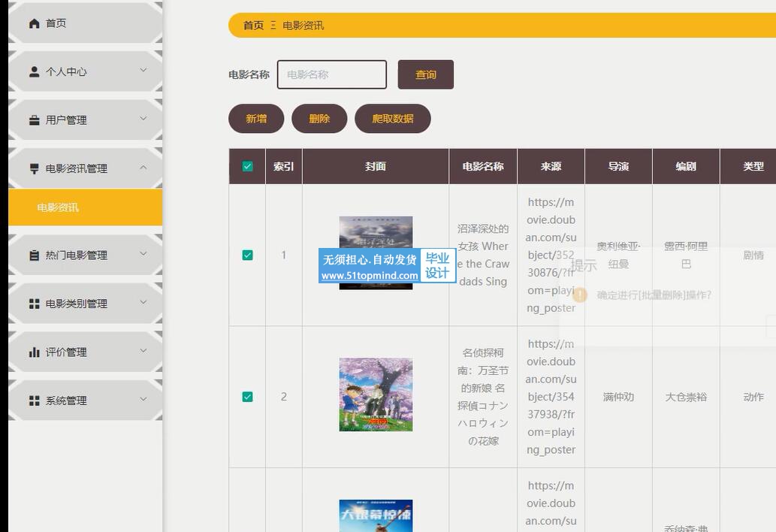The image size is (776, 532).
Task: Open the 首页 menu item
Action: pyautogui.click(x=85, y=23)
